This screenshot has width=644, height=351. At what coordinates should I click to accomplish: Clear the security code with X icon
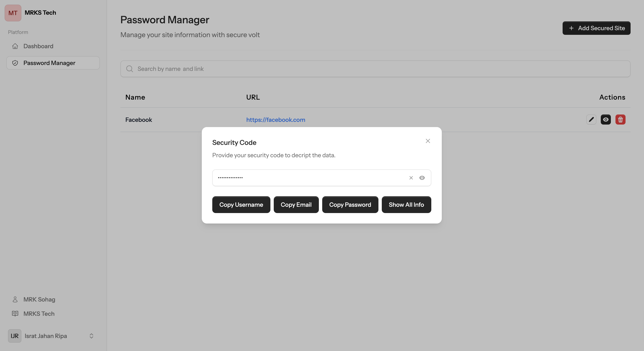[x=411, y=178]
